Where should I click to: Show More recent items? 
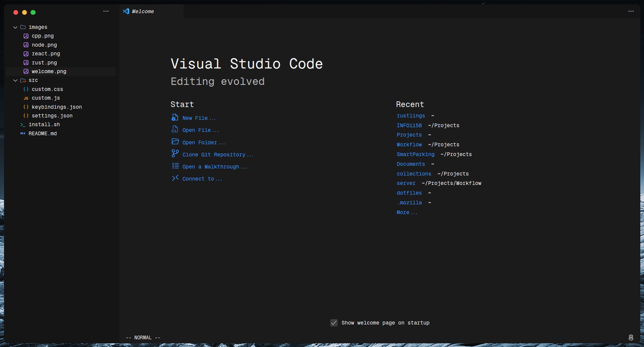click(x=407, y=212)
